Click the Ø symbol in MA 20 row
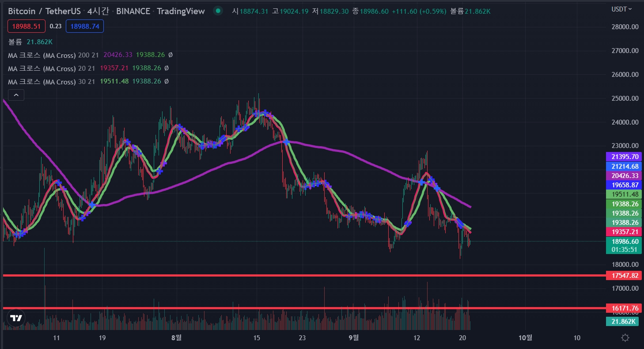This screenshot has width=644, height=349. click(167, 68)
